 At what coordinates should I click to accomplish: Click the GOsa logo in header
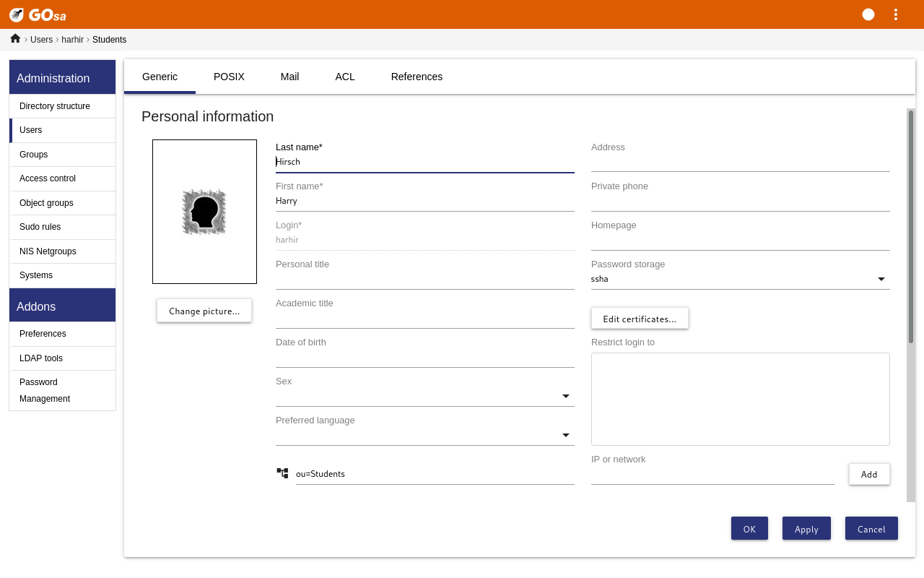coord(38,14)
